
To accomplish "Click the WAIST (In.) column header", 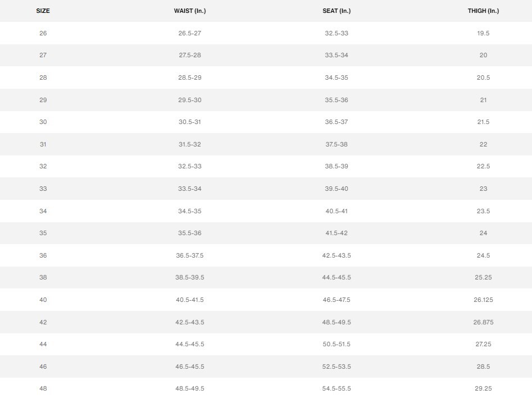I will pyautogui.click(x=189, y=11).
